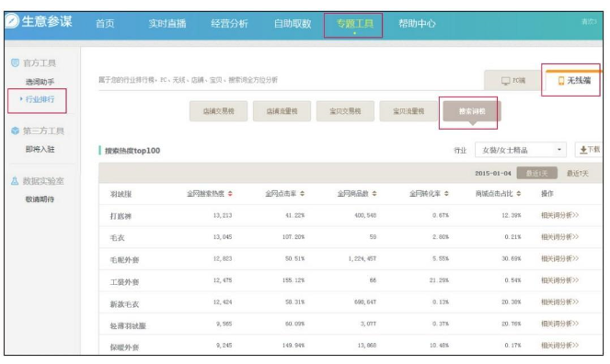Viewport: 610px width, 364px height.
Task: Click conversion rate value 21.29%
Action: (439, 280)
